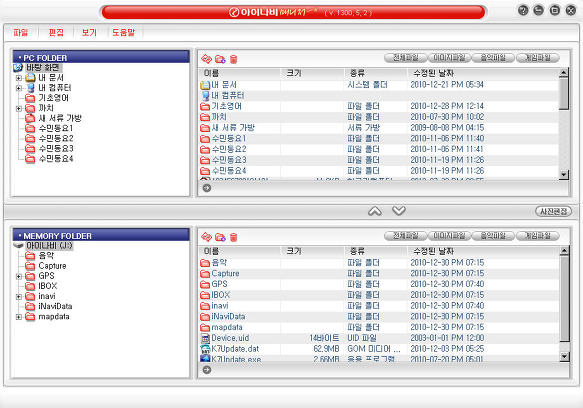Click the refresh icon in PC folder toolbar
The width and height of the screenshot is (583, 408).
pyautogui.click(x=206, y=59)
